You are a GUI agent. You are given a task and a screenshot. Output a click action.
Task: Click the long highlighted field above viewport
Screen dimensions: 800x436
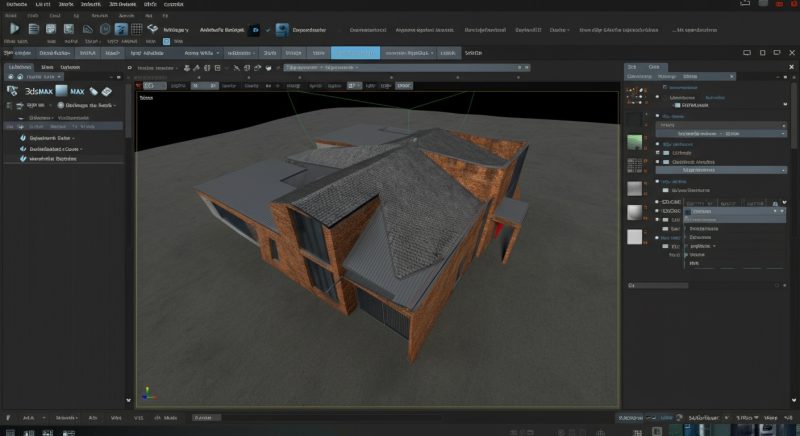pyautogui.click(x=407, y=67)
